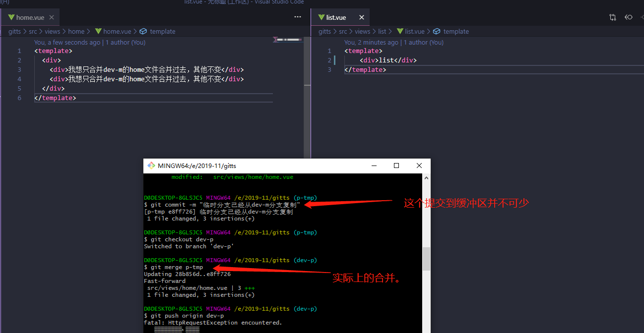The image size is (644, 333).
Task: Click the MINGW64 terminal scrollbar thumb
Action: [x=426, y=259]
